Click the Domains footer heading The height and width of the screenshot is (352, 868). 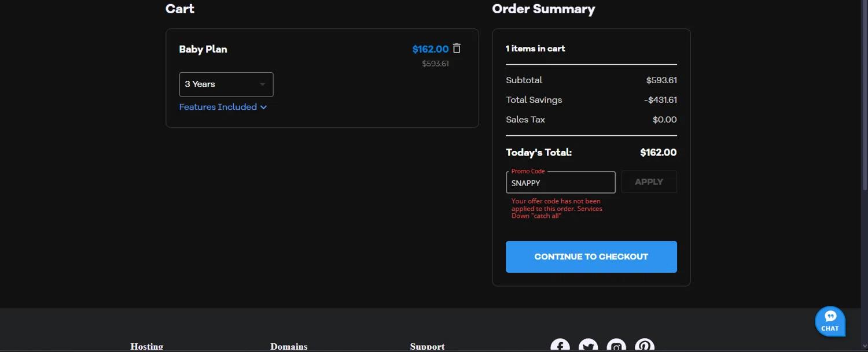point(289,347)
